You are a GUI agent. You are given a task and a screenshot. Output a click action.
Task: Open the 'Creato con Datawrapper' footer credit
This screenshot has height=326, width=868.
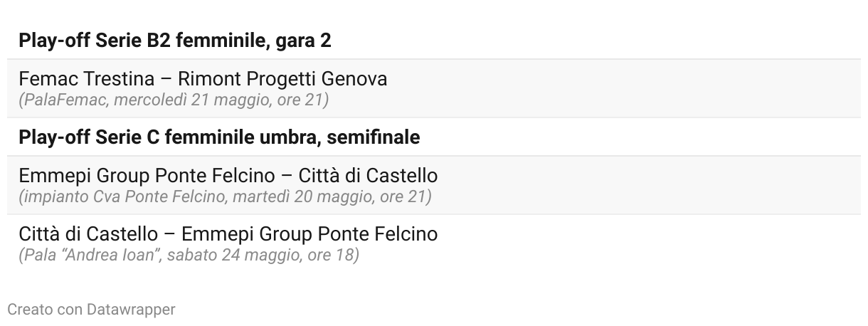tap(91, 309)
